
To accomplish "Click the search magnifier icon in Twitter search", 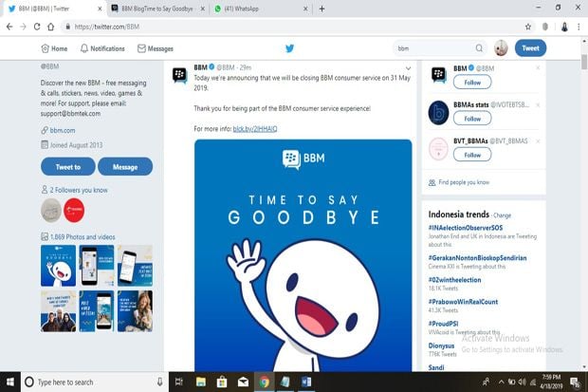I will tap(479, 48).
